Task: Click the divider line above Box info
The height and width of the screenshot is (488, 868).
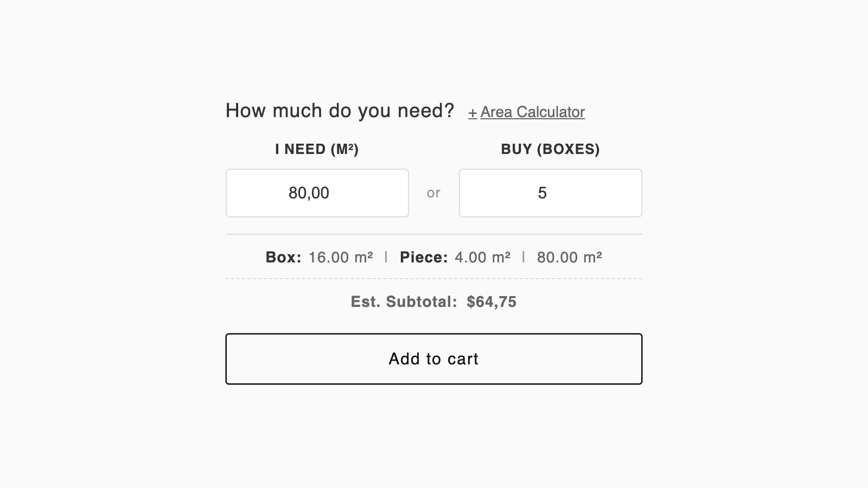Action: [433, 234]
